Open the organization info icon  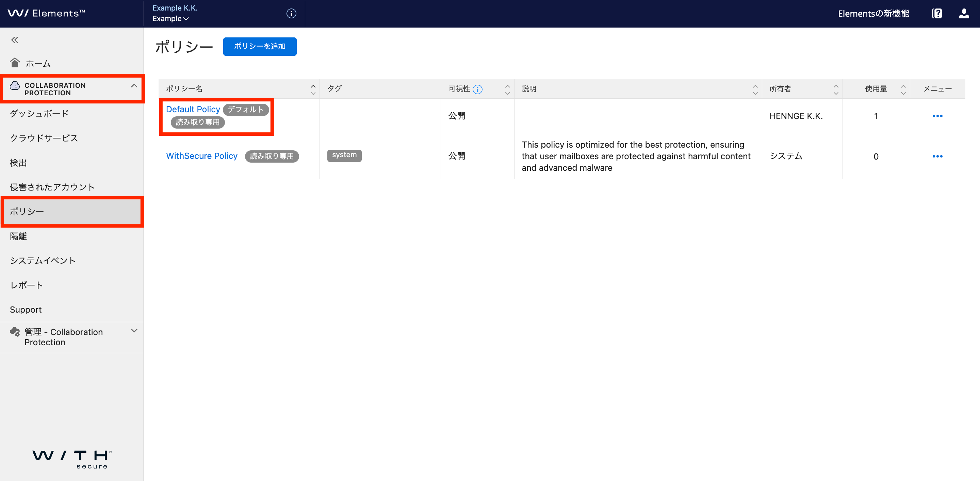[291, 13]
